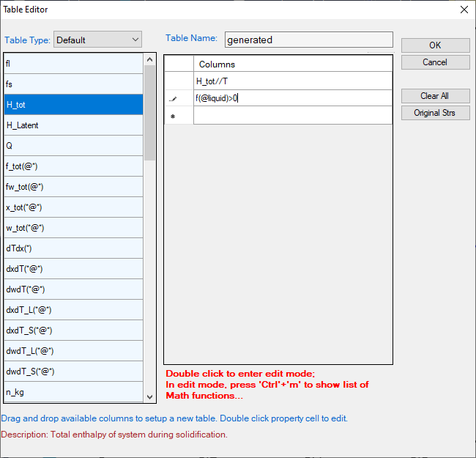Click the new row asterisk indicator
476x458 pixels.
point(174,116)
